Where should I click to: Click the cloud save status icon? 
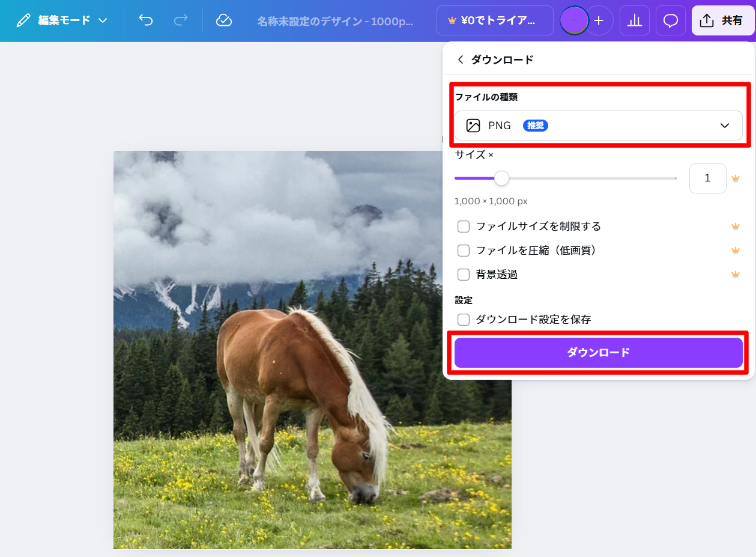pos(223,20)
